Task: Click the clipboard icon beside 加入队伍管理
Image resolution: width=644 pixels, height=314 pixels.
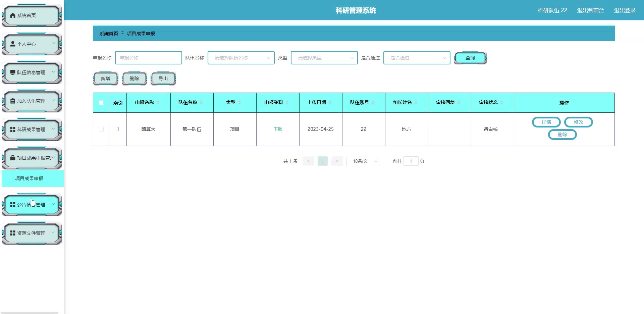Action: point(13,101)
